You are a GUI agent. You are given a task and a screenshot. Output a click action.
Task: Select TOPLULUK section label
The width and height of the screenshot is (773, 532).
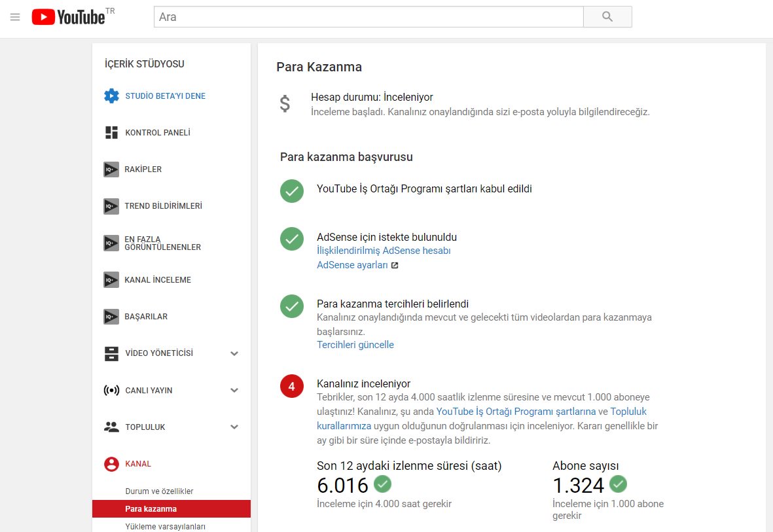click(x=145, y=427)
